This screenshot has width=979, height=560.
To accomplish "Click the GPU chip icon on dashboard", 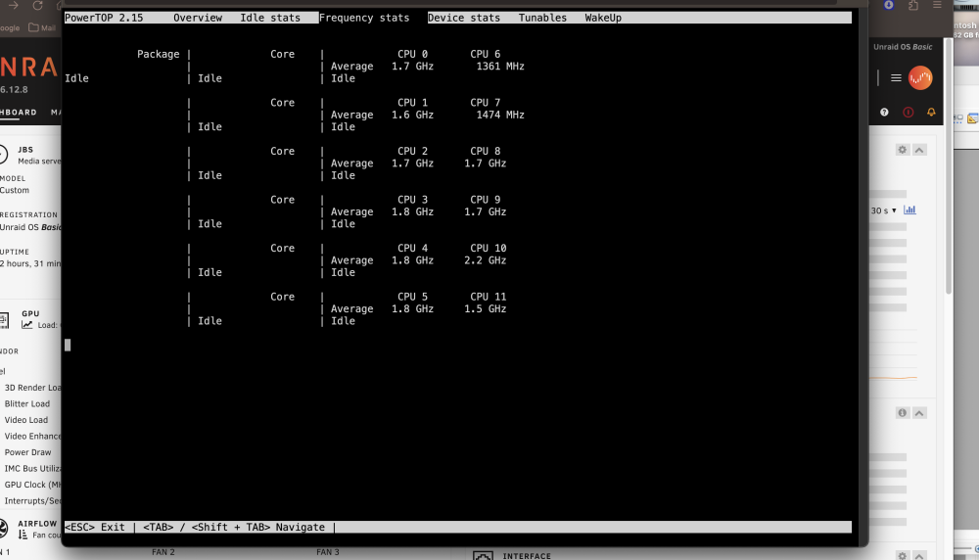I will click(4, 320).
